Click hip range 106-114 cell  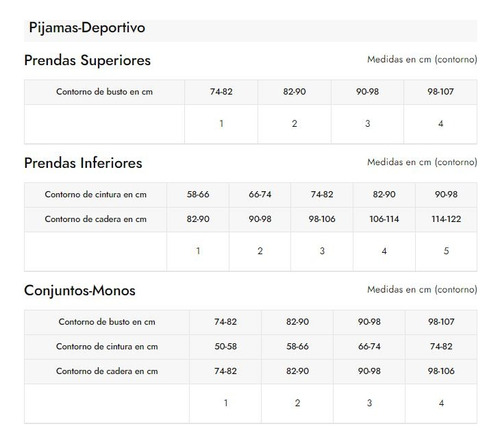(384, 219)
